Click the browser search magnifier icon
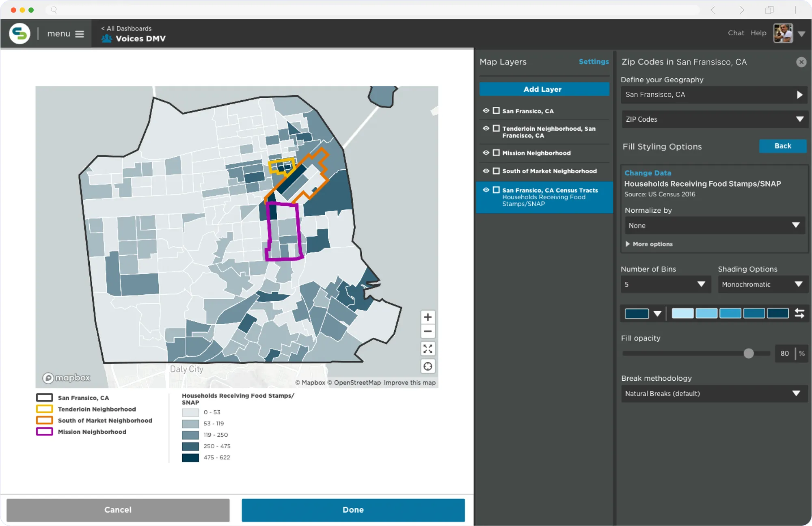The width and height of the screenshot is (812, 526). pos(54,10)
